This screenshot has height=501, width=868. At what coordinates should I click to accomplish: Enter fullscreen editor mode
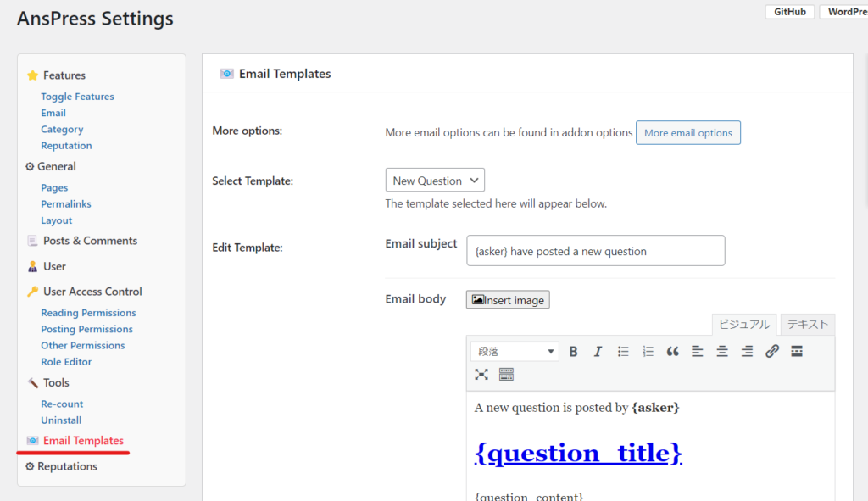point(481,374)
